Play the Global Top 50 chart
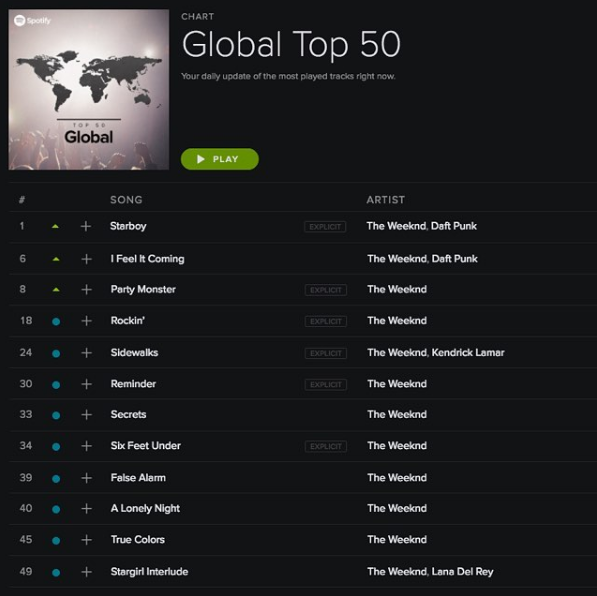Image resolution: width=597 pixels, height=596 pixels. pyautogui.click(x=220, y=159)
